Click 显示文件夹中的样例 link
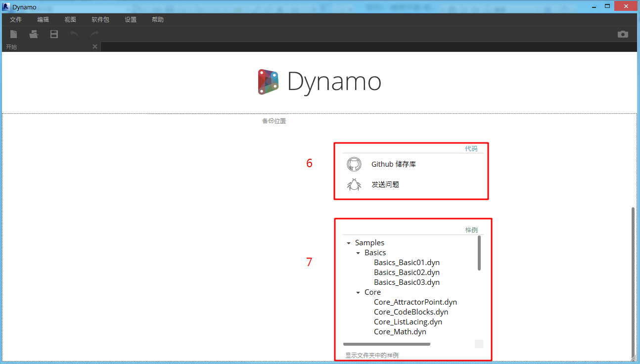 pyautogui.click(x=372, y=355)
